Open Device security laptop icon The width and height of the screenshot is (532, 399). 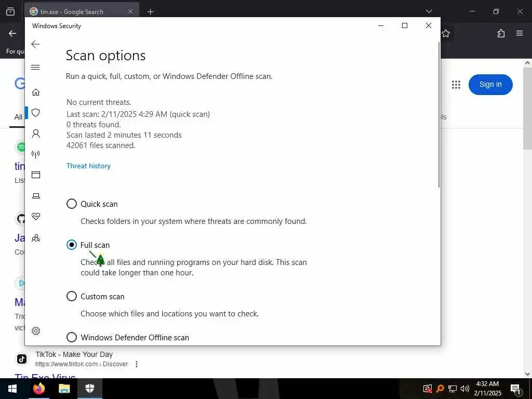coord(36,196)
